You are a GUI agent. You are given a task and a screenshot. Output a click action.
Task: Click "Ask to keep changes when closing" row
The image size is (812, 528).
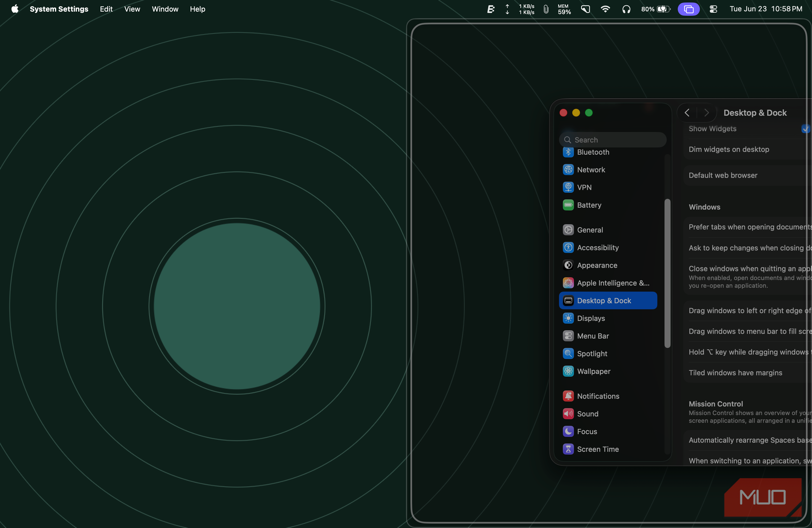pos(748,248)
